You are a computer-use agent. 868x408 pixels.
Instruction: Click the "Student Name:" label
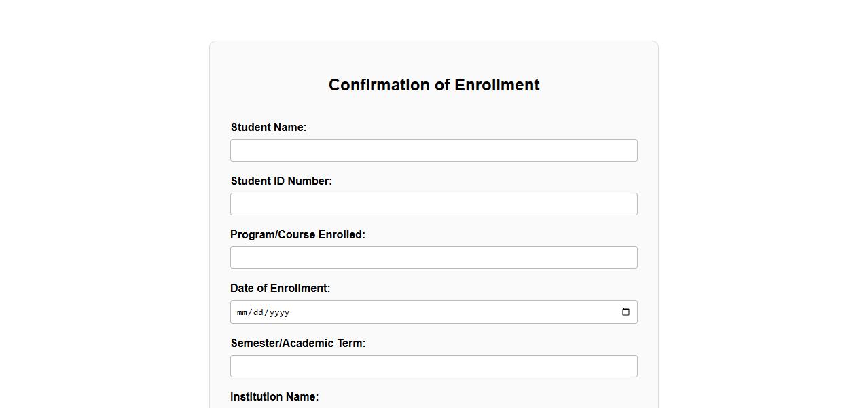(268, 128)
